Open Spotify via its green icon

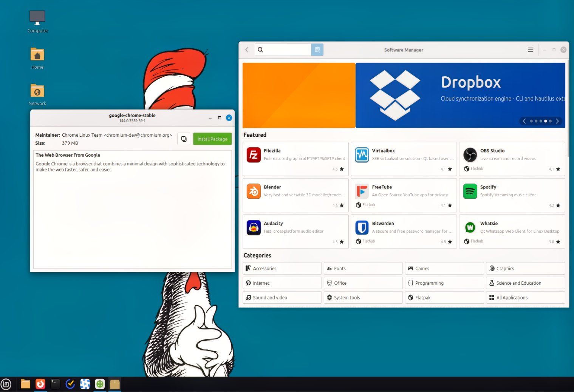470,191
